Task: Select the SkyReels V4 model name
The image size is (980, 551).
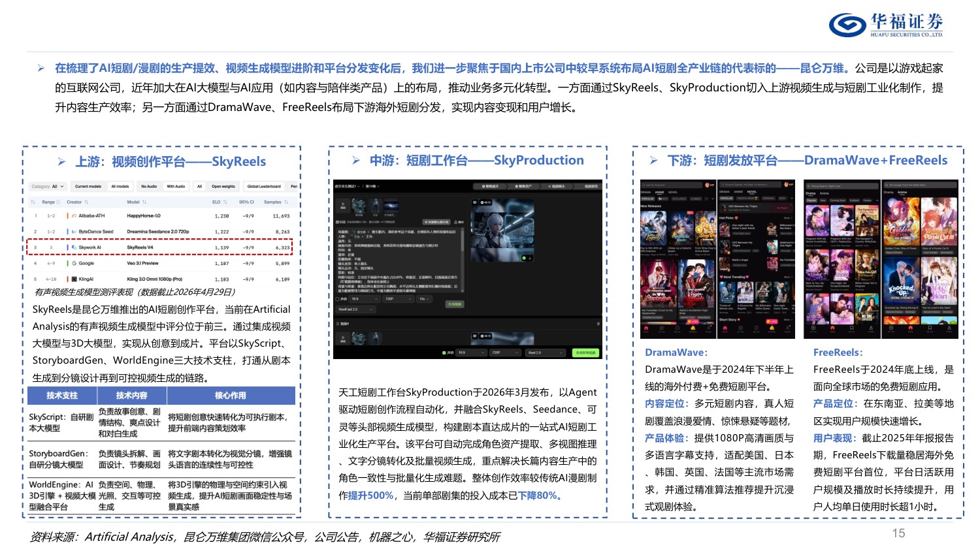Action: pyautogui.click(x=140, y=247)
